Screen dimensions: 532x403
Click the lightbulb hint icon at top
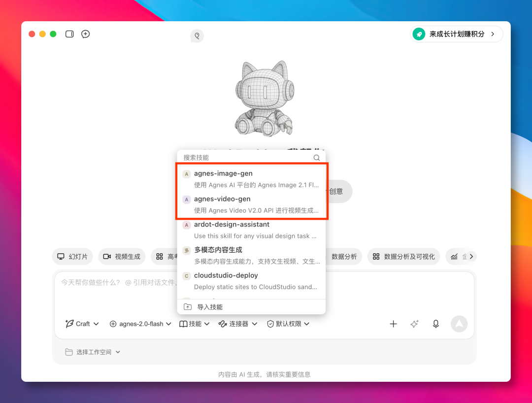tap(197, 36)
